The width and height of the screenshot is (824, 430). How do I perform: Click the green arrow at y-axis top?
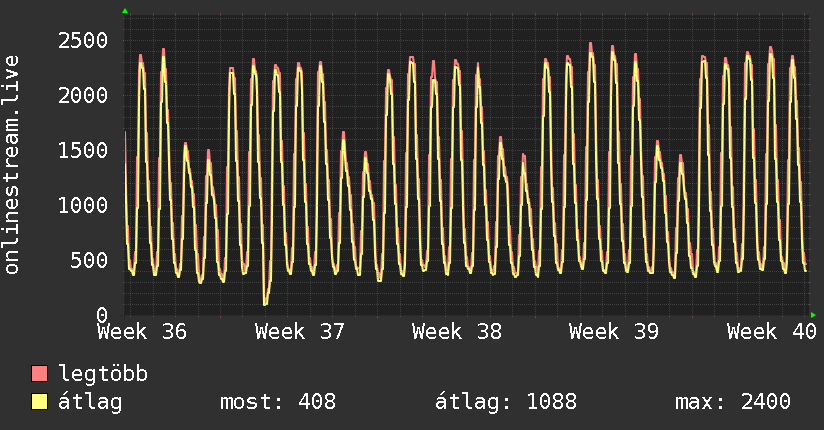click(x=125, y=11)
